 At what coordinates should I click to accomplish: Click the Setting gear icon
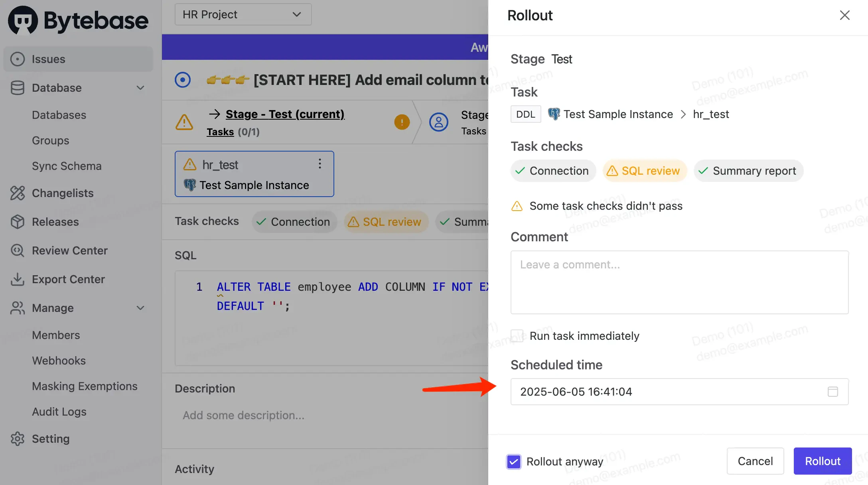tap(17, 439)
